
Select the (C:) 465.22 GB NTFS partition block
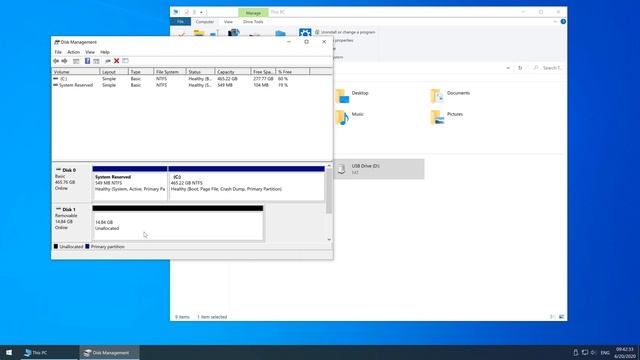(x=247, y=183)
